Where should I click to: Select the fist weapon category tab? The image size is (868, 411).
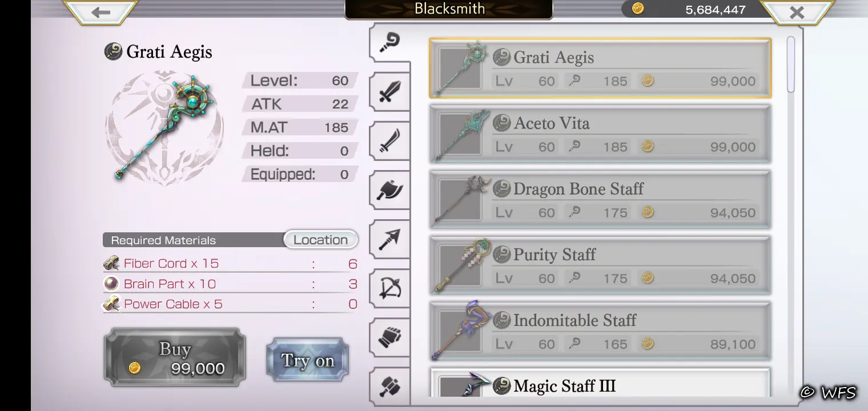tap(389, 337)
